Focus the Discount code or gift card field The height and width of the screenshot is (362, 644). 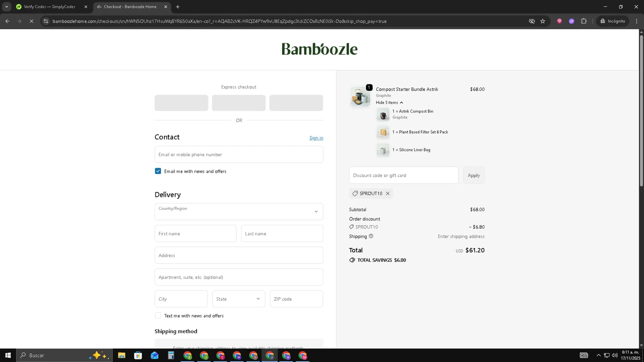[x=404, y=175]
